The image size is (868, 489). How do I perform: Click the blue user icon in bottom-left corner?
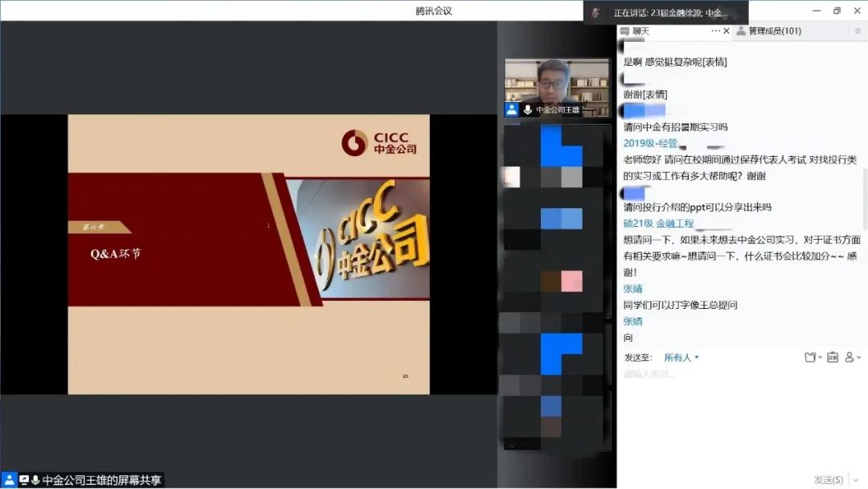point(10,479)
